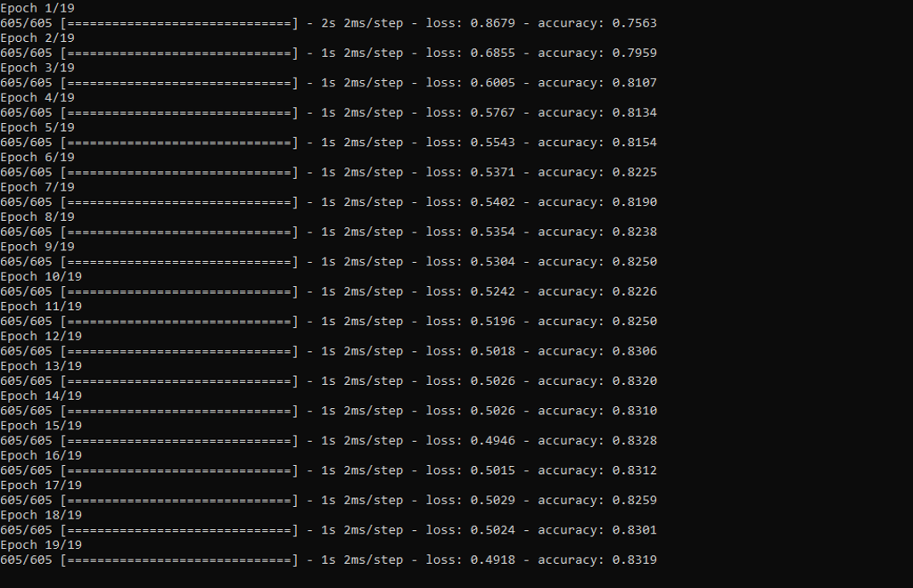Image resolution: width=913 pixels, height=588 pixels.
Task: Click the accuracy value 0.8301
Action: (634, 530)
